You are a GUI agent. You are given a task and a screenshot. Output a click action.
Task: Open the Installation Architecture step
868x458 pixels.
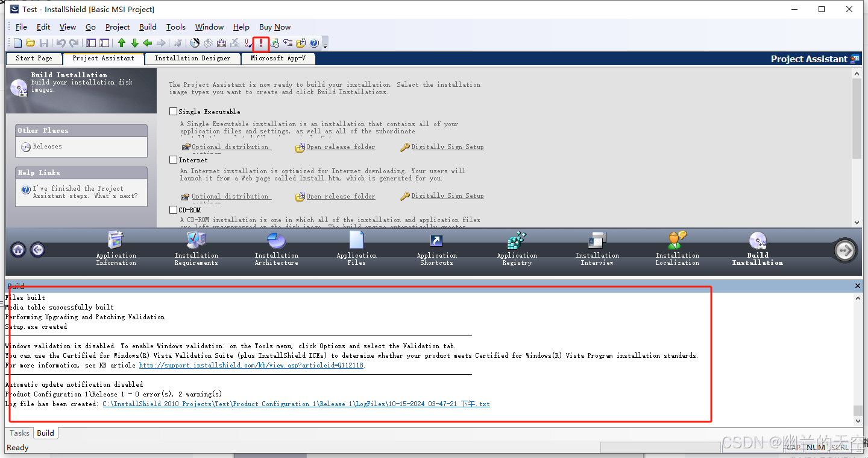(277, 249)
